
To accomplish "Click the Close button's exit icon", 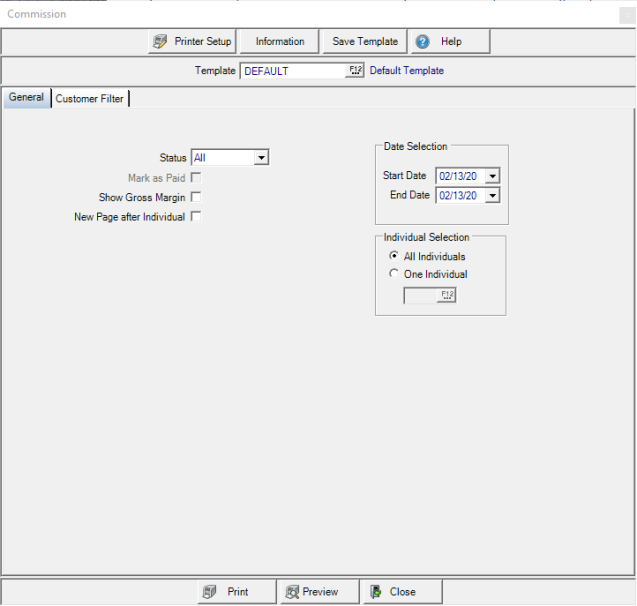I will (x=375, y=592).
